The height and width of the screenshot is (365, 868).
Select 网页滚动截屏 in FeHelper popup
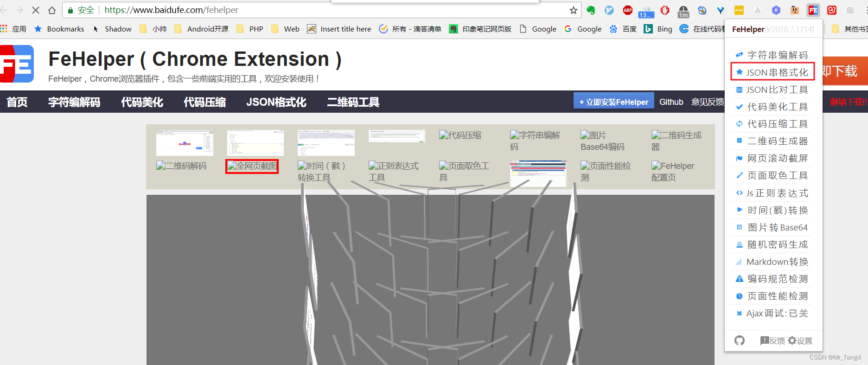pyautogui.click(x=772, y=158)
